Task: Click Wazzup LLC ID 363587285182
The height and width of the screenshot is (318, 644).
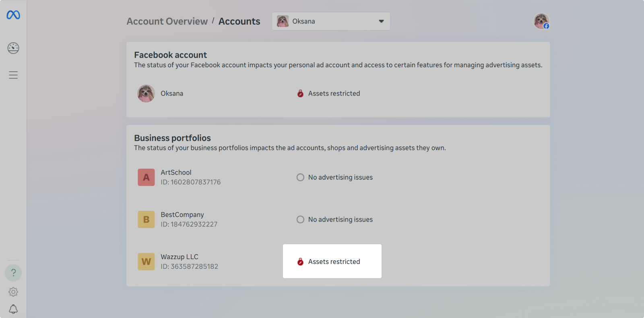Action: click(x=190, y=266)
